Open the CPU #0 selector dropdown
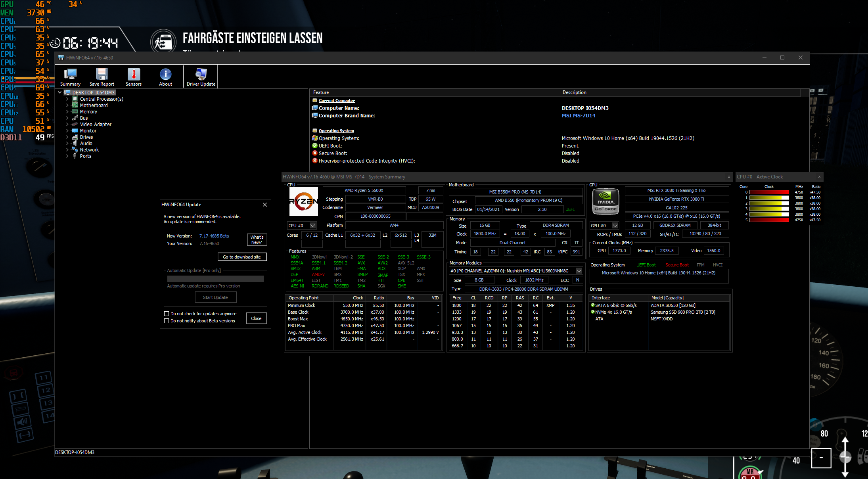The width and height of the screenshot is (868, 479). 312,226
